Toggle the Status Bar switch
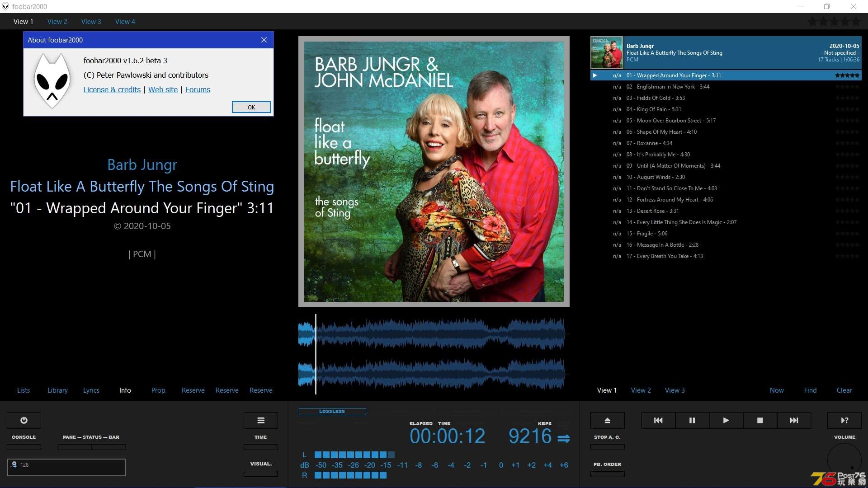The height and width of the screenshot is (488, 868). click(109, 447)
